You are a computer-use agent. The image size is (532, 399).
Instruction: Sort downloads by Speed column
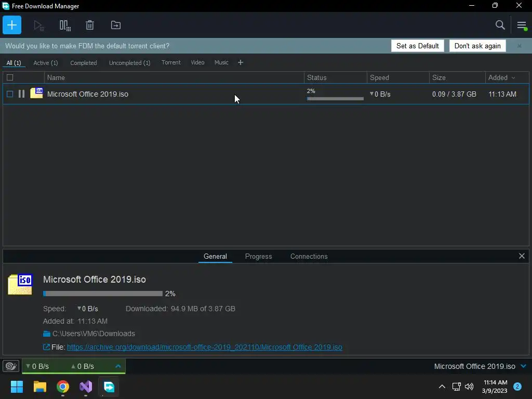(x=379, y=77)
